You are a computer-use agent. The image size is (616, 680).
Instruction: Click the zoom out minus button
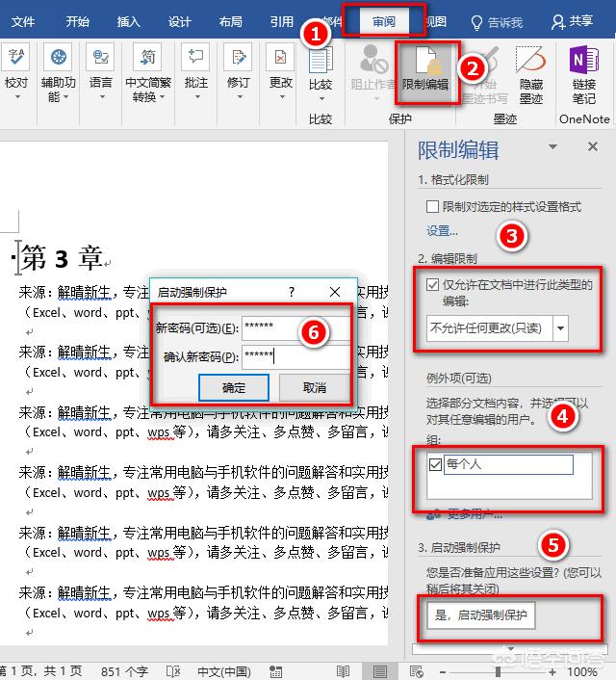(442, 671)
